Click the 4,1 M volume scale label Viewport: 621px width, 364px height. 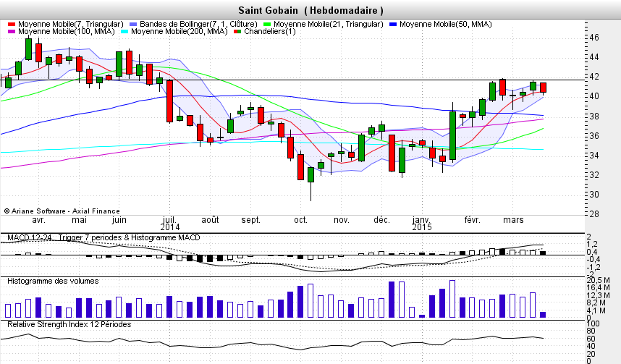coord(596,310)
